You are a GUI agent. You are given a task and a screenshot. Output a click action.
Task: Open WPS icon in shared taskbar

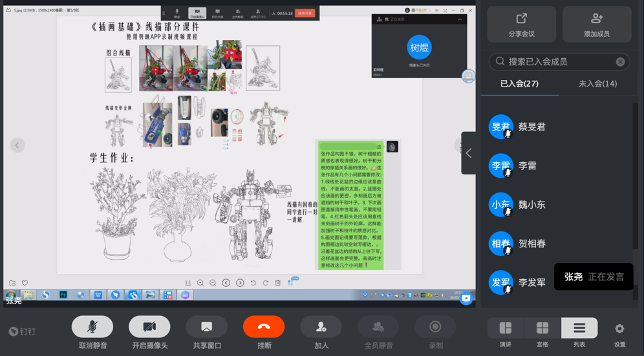[98, 295]
